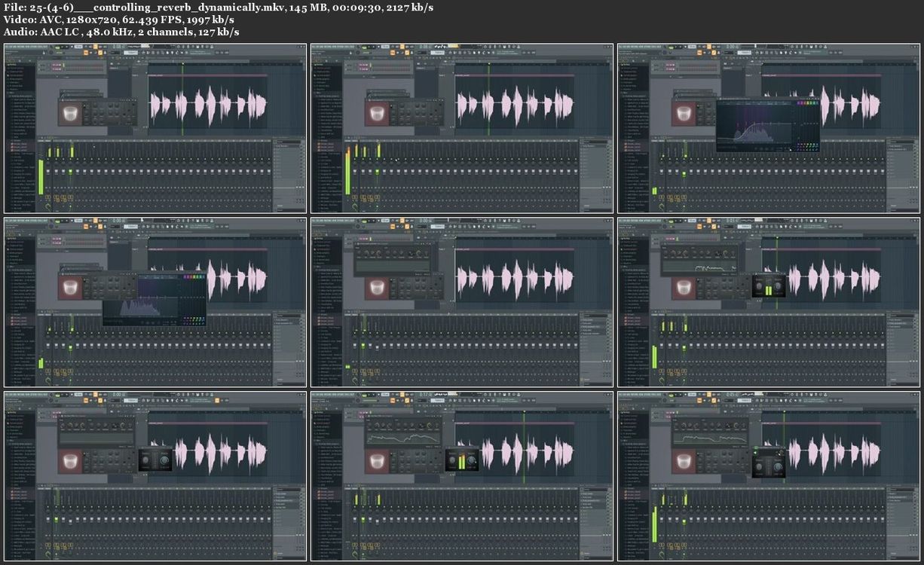Click the knob panel above reverb in center frame
The width and height of the screenshot is (924, 565).
click(x=392, y=260)
